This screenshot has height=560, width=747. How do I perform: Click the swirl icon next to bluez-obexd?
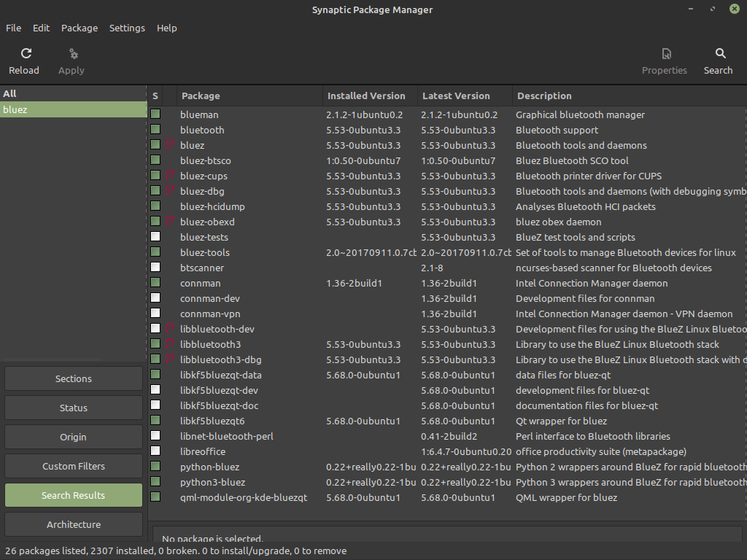click(x=170, y=222)
